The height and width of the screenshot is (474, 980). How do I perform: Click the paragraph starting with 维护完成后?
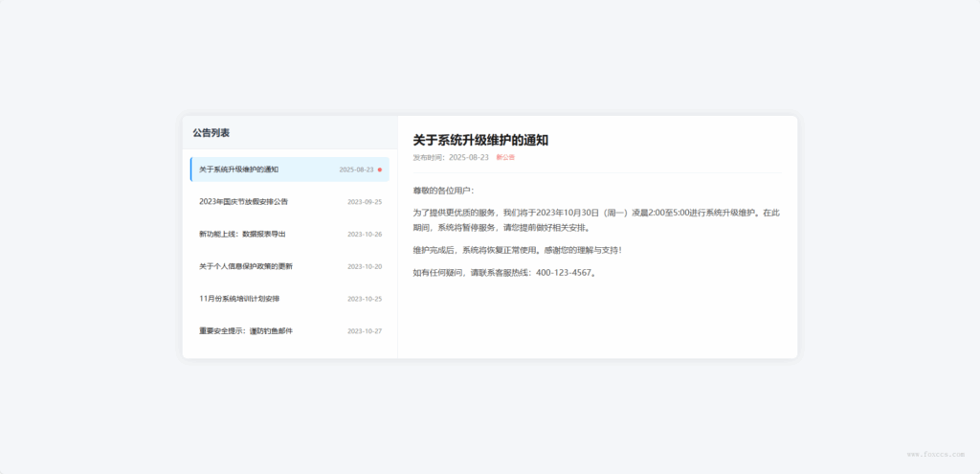pyautogui.click(x=517, y=250)
